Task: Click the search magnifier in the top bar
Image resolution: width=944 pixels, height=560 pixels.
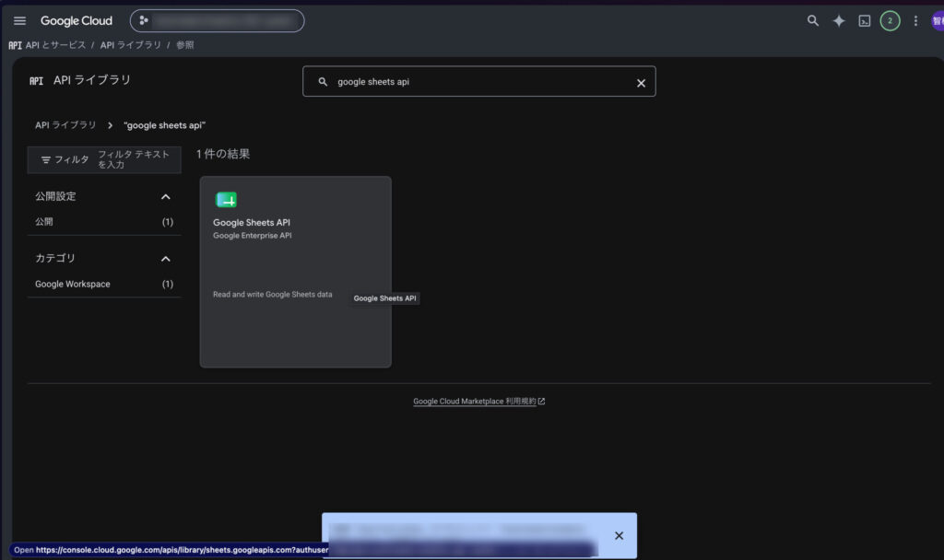Action: click(x=813, y=21)
